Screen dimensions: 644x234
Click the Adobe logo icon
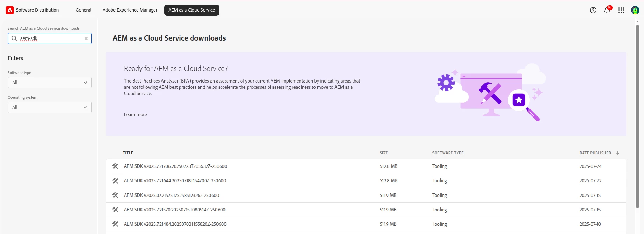point(10,10)
